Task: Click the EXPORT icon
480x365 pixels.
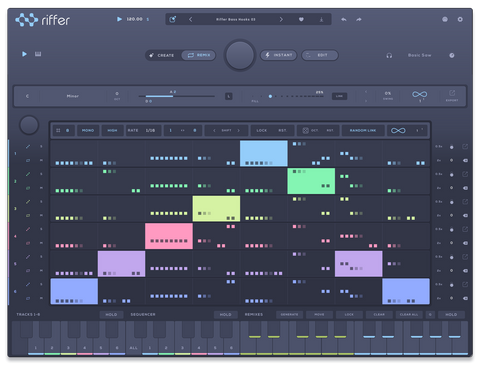Action: tap(452, 95)
